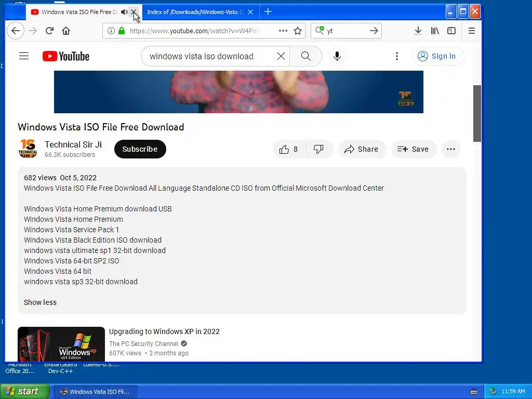Click the video player area
The image size is (532, 399).
(238, 92)
